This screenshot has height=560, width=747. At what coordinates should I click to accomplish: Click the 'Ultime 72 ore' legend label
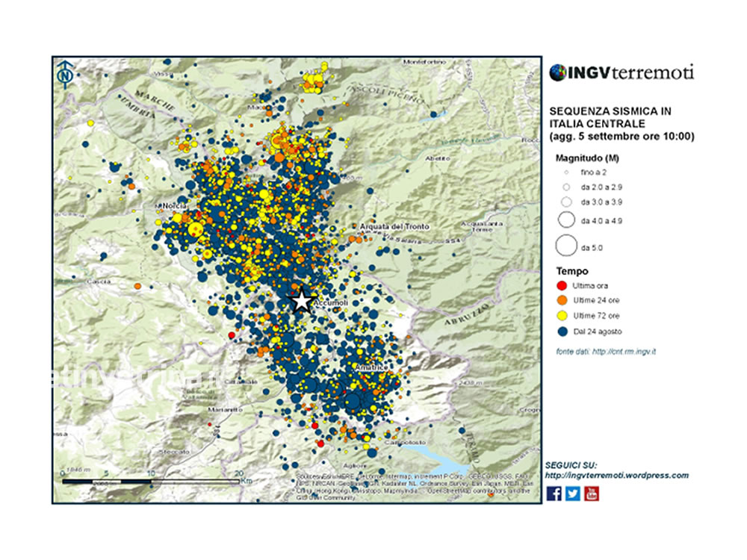click(x=596, y=316)
